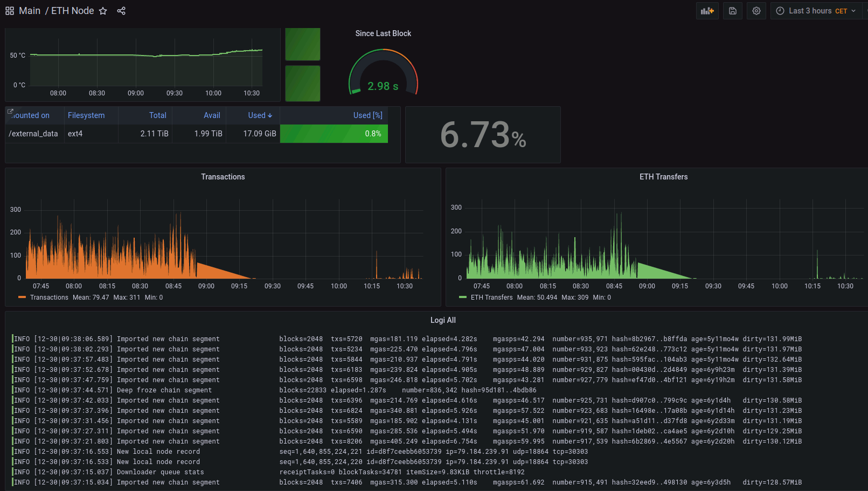Click the ETH Node breadcrumb title
868x491 pixels.
pos(72,10)
